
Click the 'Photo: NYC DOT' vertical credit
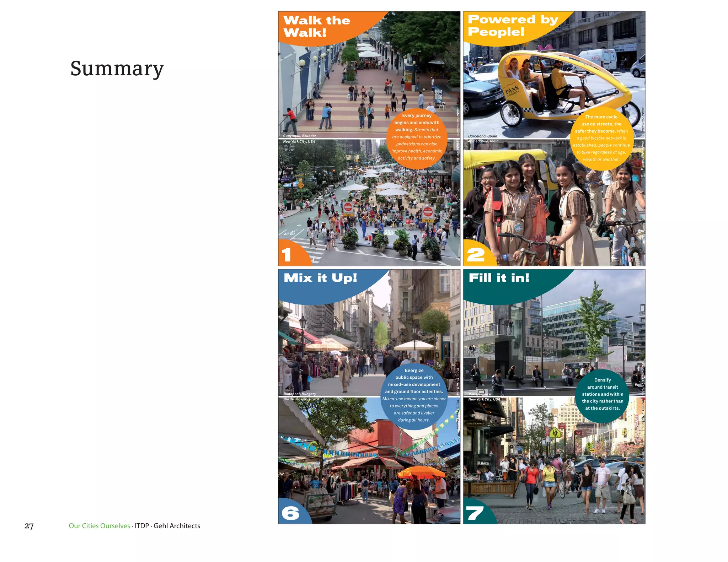pos(458,152)
